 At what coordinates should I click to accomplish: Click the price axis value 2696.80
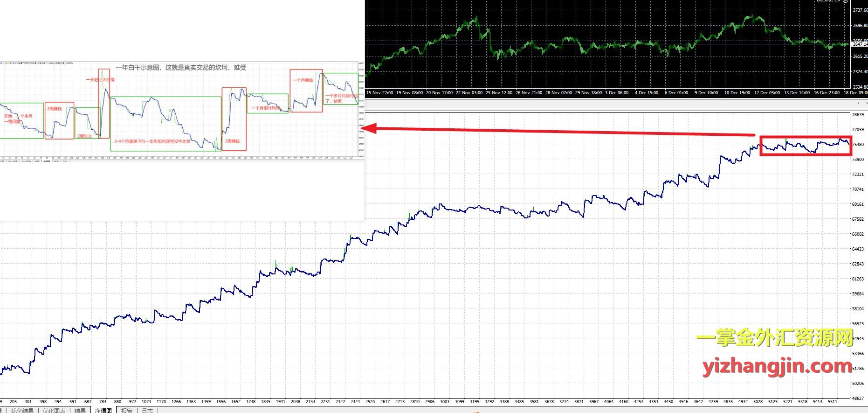click(x=860, y=26)
